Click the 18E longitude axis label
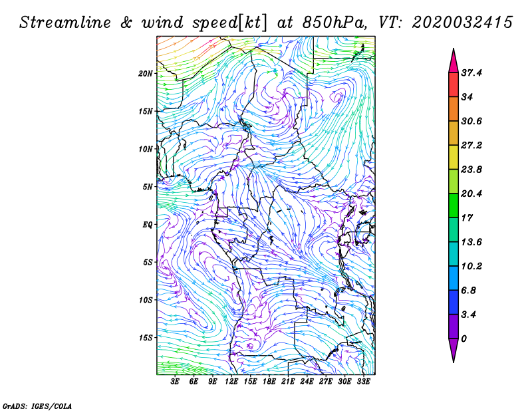Screen dimensions: 532x411 click(269, 382)
